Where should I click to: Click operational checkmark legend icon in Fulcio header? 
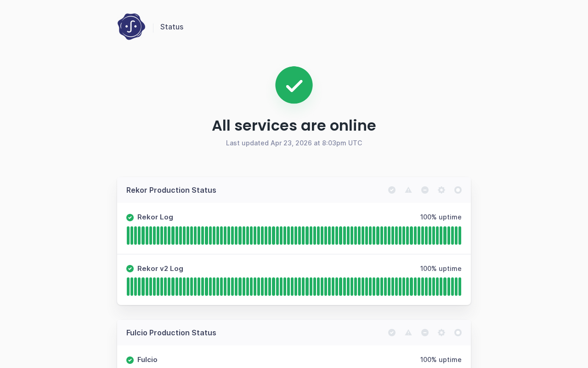pyautogui.click(x=392, y=333)
